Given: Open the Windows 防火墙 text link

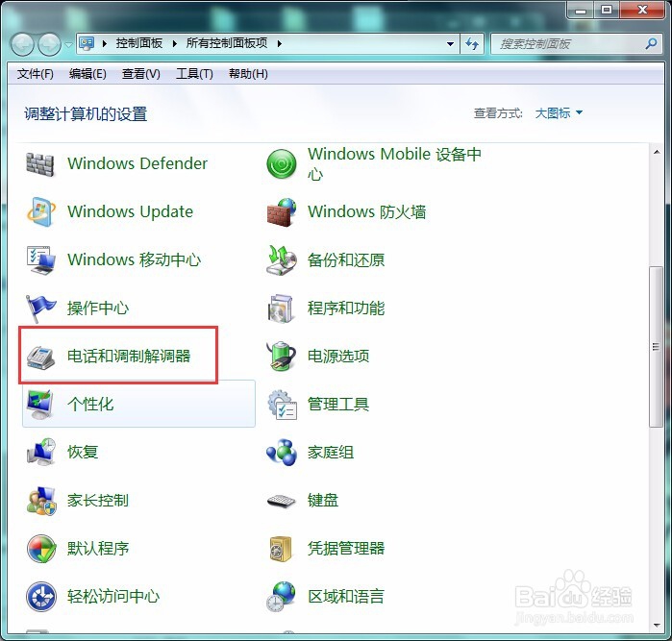Looking at the screenshot, I should [367, 211].
